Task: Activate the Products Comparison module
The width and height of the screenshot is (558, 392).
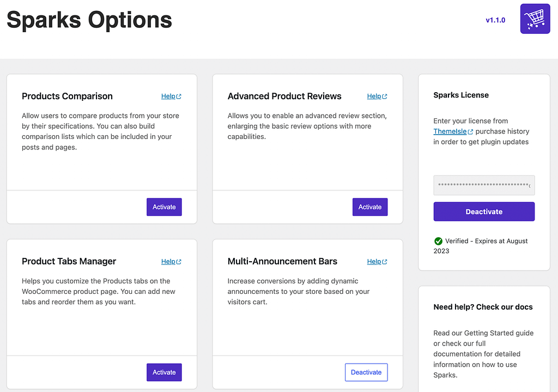Action: pos(164,207)
